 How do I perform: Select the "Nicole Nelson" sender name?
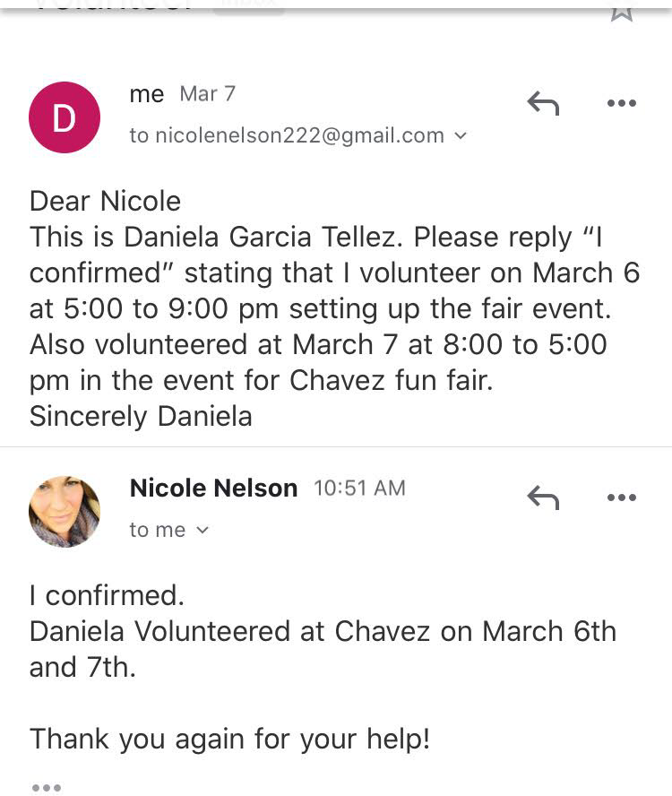click(x=213, y=489)
